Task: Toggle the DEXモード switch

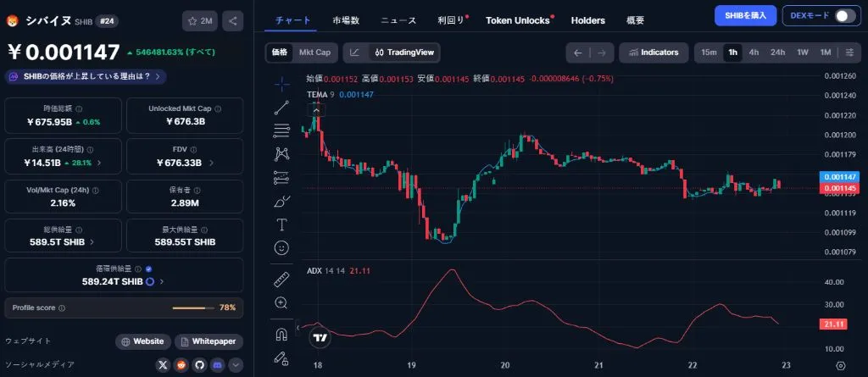Action: [845, 15]
